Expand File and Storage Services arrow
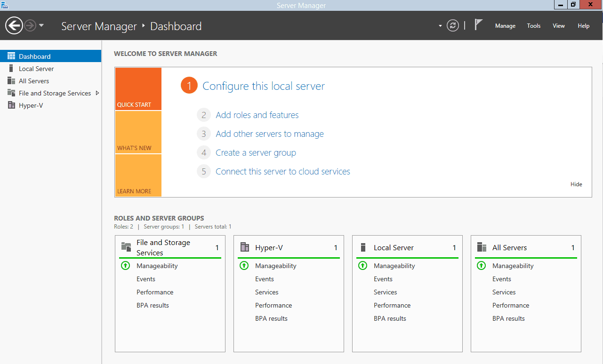This screenshot has width=603, height=364. point(97,93)
